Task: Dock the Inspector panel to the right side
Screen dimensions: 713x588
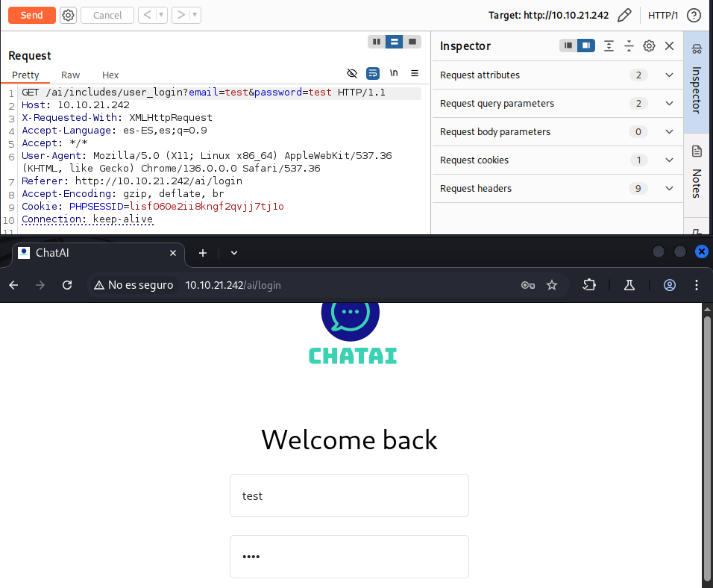Action: tap(586, 46)
